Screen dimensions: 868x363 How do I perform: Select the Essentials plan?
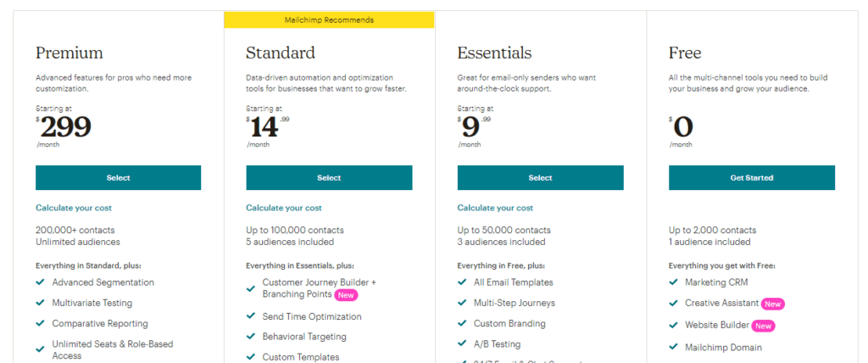click(x=540, y=178)
